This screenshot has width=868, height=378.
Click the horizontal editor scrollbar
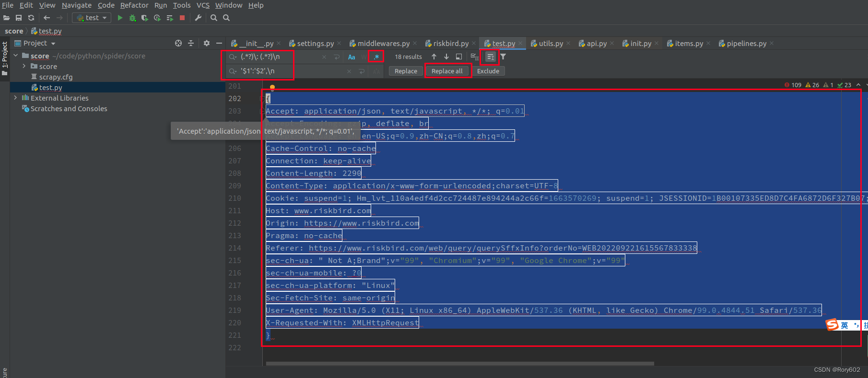point(460,364)
